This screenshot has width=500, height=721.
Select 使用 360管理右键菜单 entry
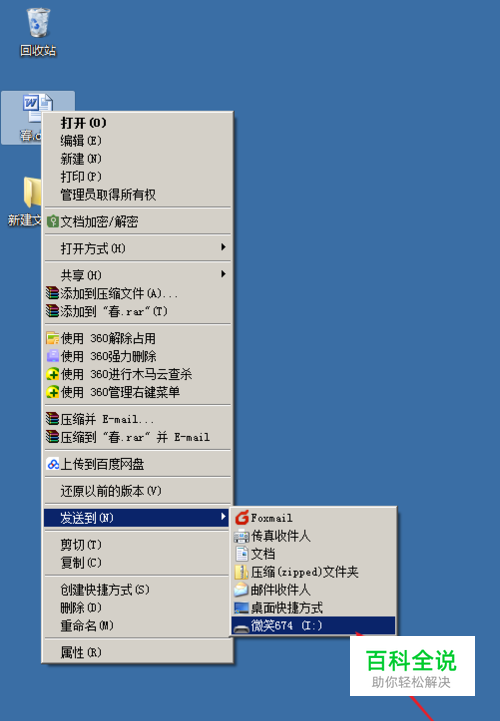pyautogui.click(x=138, y=392)
